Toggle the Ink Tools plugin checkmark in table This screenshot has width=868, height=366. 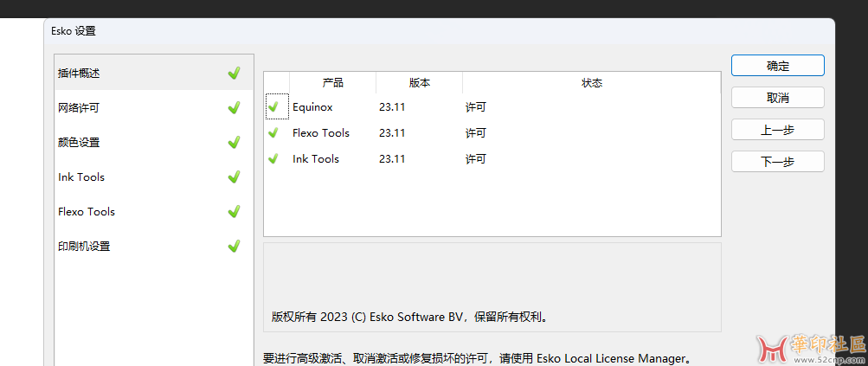coord(273,158)
